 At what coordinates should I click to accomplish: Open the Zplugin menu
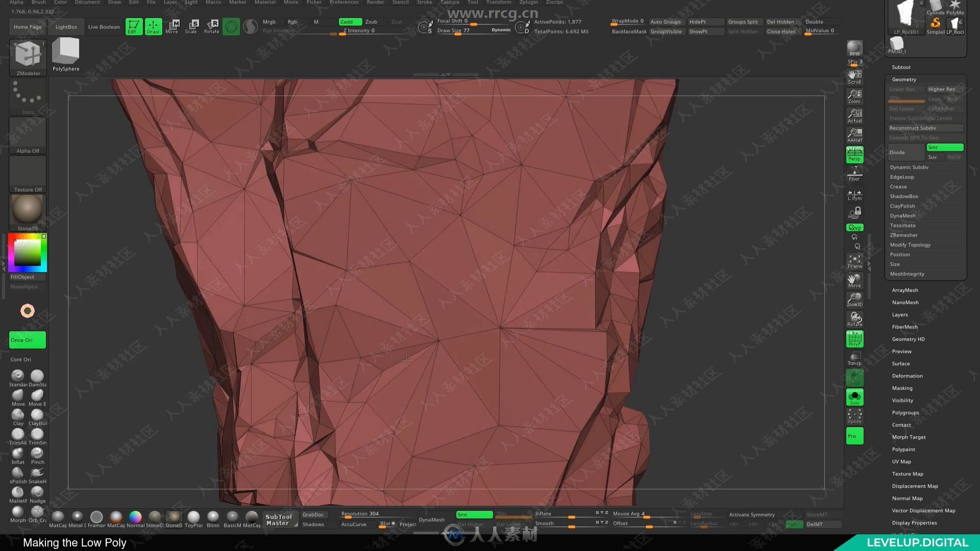pos(528,3)
